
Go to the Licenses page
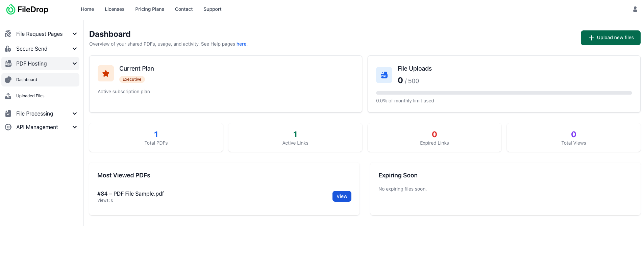click(x=115, y=9)
